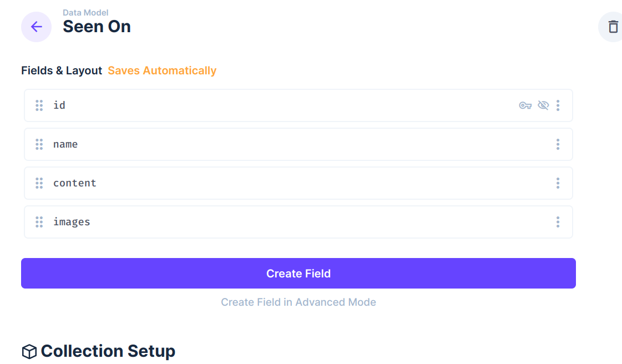This screenshot has width=622, height=364.
Task: Click the drag handle of the id field
Action: tap(39, 105)
